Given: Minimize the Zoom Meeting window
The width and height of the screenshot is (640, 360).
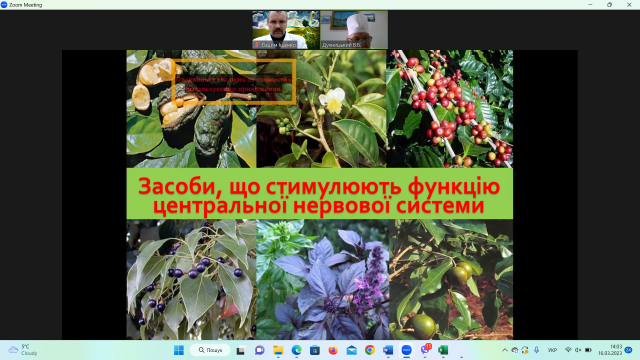Looking at the screenshot, I should (x=590, y=4).
